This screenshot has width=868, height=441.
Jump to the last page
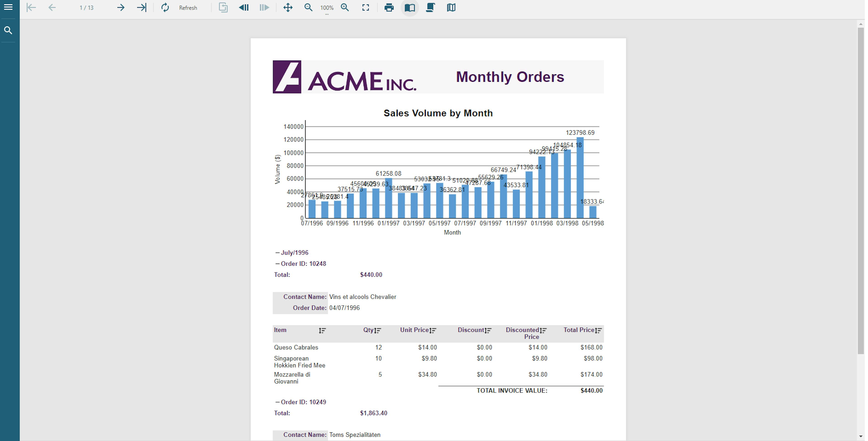[141, 7]
